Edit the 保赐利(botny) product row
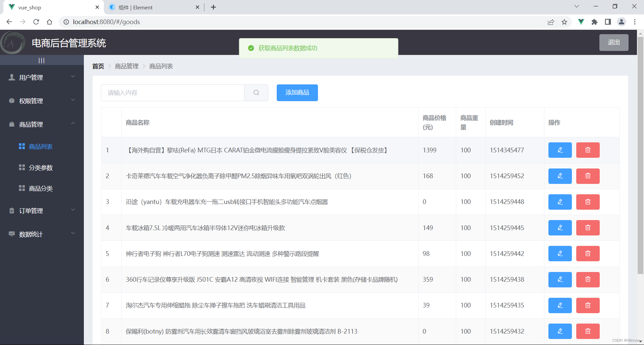Viewport: 644px width, 345px height. 560,331
